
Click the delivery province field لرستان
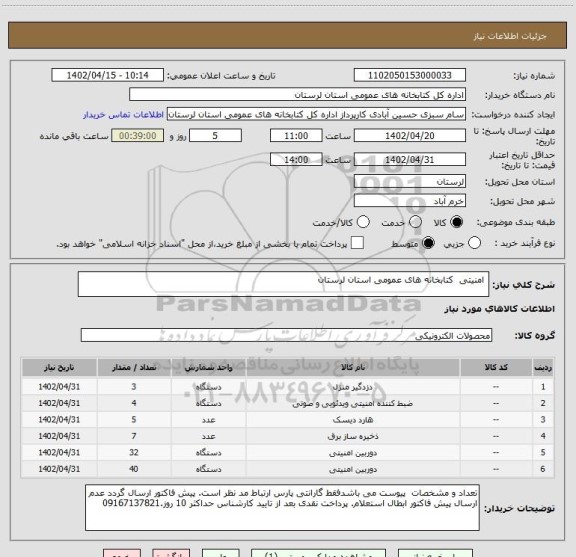point(410,182)
